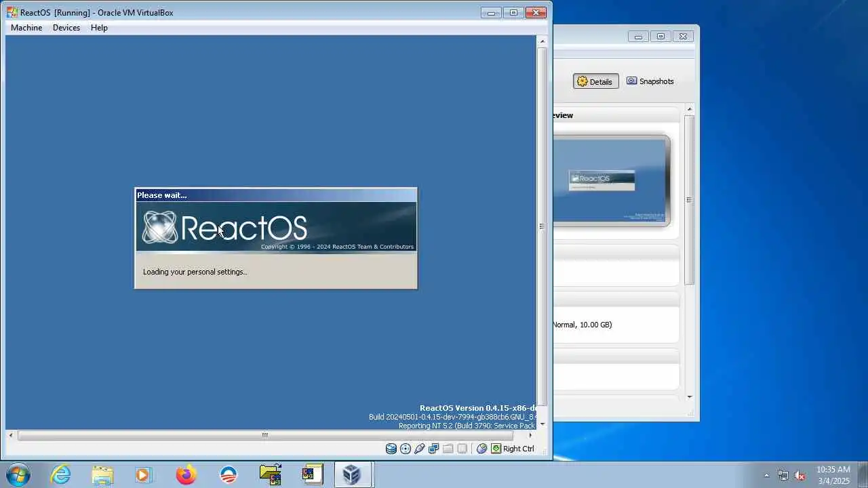
Task: Open the Machine menu
Action: pos(26,28)
